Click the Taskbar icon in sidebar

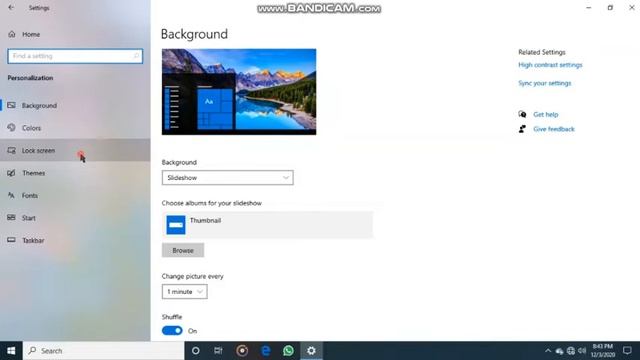tap(11, 240)
